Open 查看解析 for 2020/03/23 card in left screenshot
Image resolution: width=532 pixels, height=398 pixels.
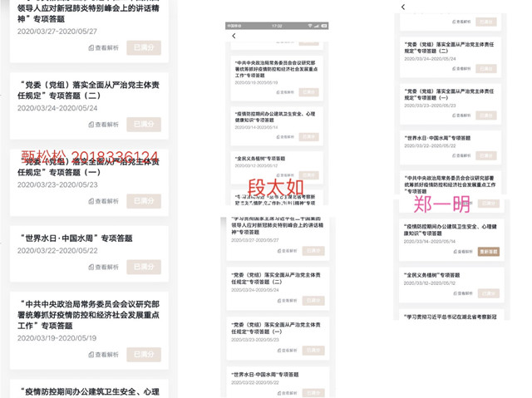coord(103,201)
